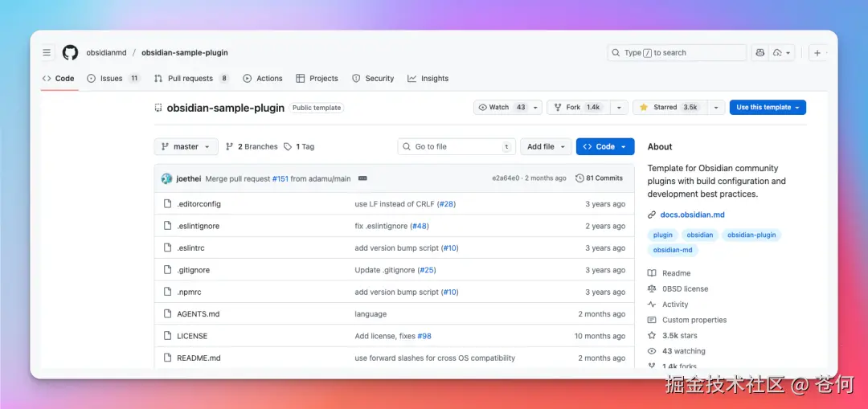Open the Use this template dropdown

[768, 108]
